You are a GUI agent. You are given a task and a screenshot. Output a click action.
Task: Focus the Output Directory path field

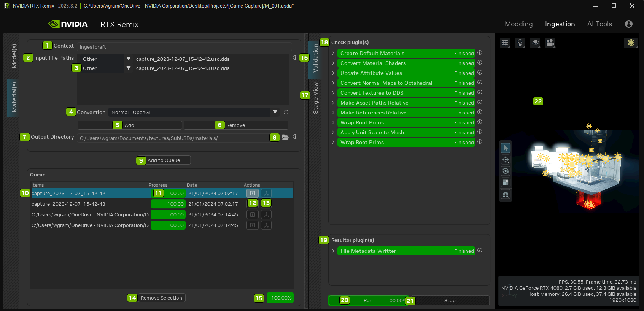click(x=173, y=138)
